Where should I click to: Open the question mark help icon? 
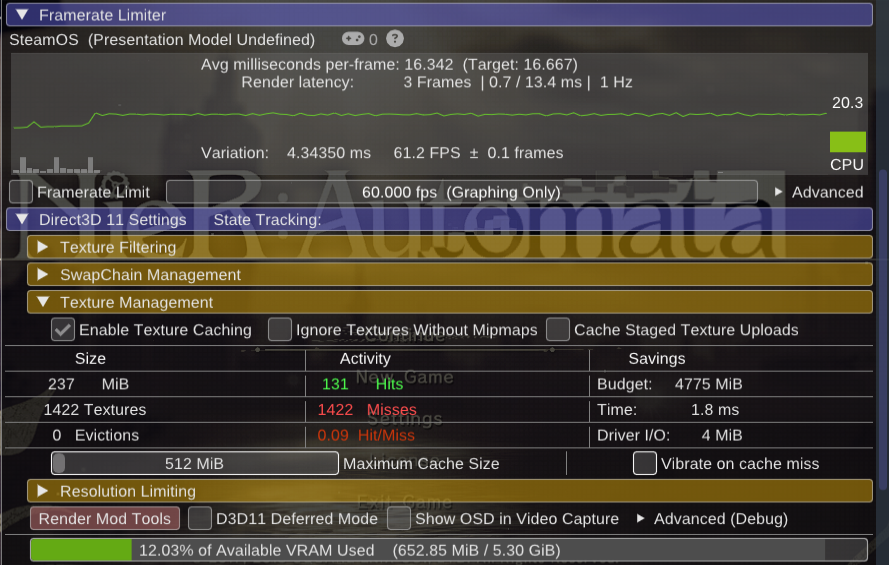395,39
